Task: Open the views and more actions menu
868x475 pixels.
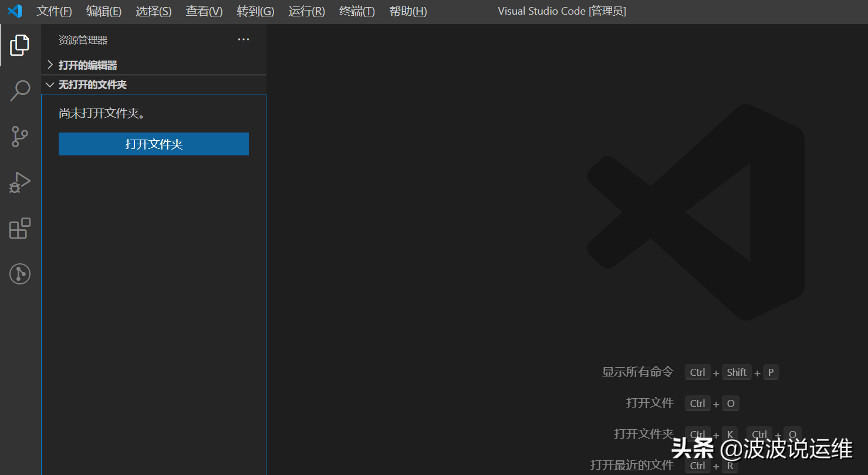Action: point(243,39)
